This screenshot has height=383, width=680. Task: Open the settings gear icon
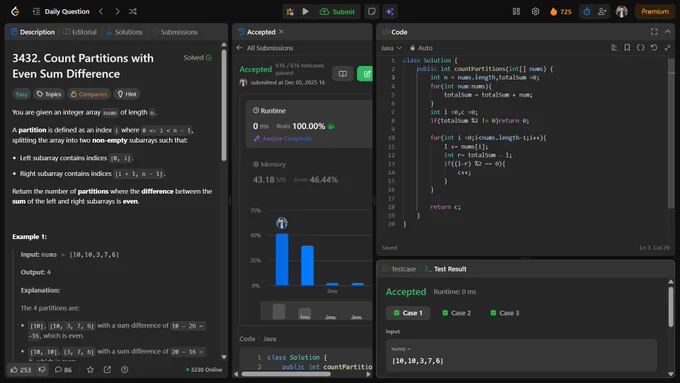point(535,12)
